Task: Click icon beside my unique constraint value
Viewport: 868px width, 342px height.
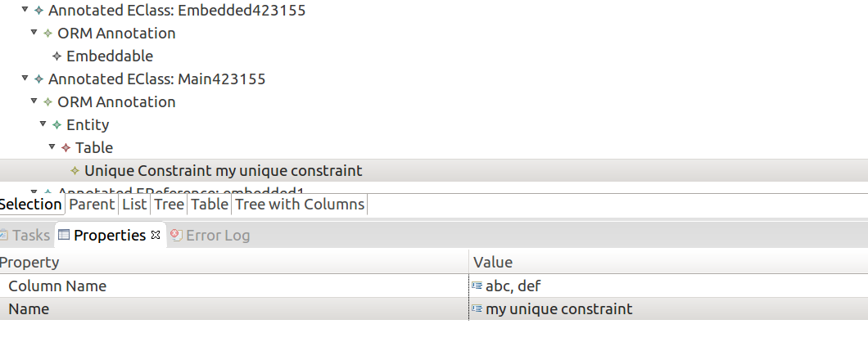Action: [x=477, y=308]
